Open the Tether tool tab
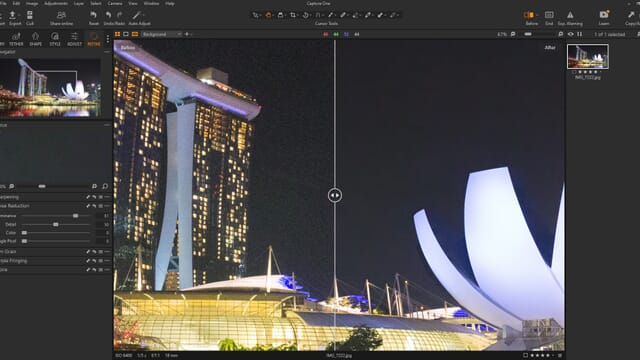 (16, 39)
